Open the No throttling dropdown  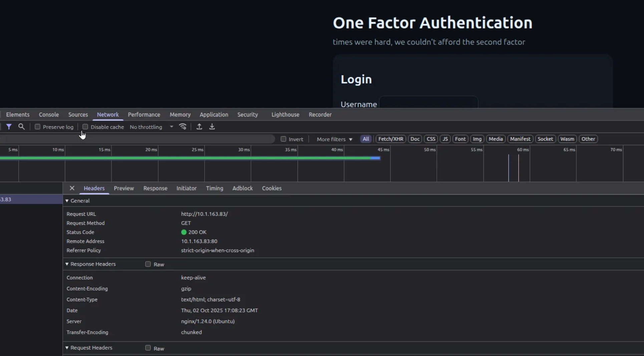click(151, 127)
